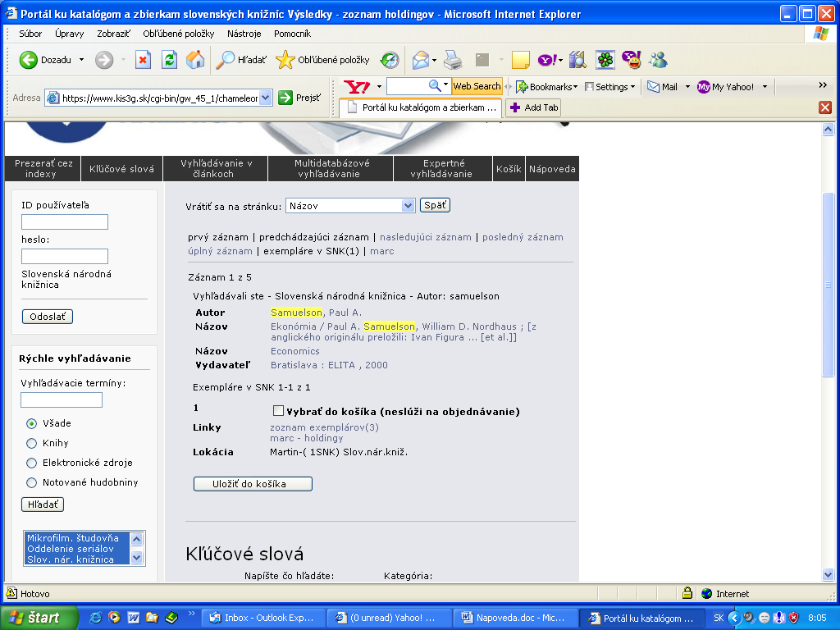Click the Refresh page icon

point(169,60)
